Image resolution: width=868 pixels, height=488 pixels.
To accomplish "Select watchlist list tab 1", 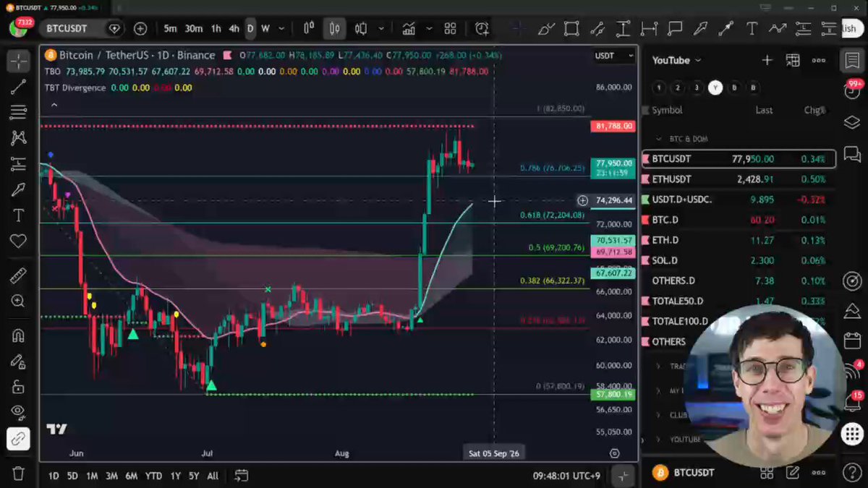I will coord(659,87).
